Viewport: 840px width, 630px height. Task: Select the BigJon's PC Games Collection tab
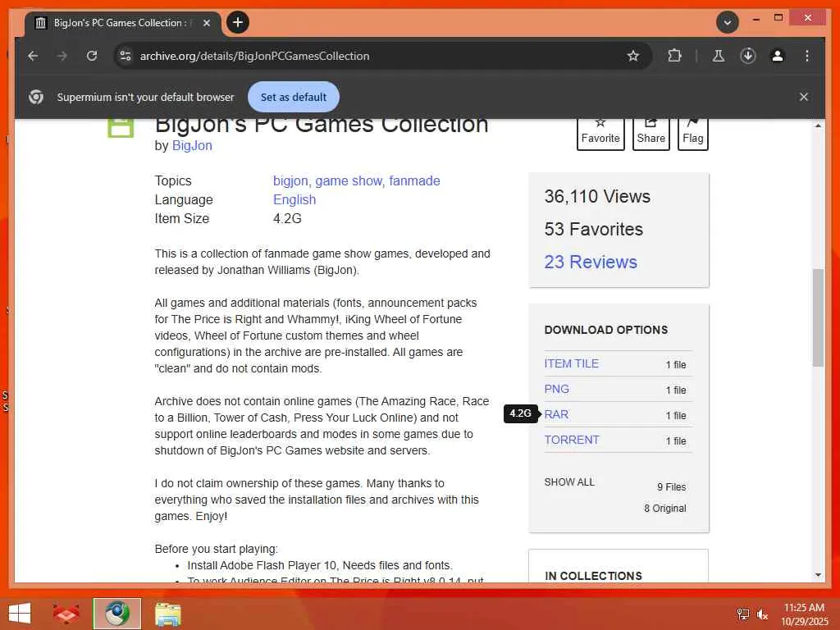tap(122, 23)
